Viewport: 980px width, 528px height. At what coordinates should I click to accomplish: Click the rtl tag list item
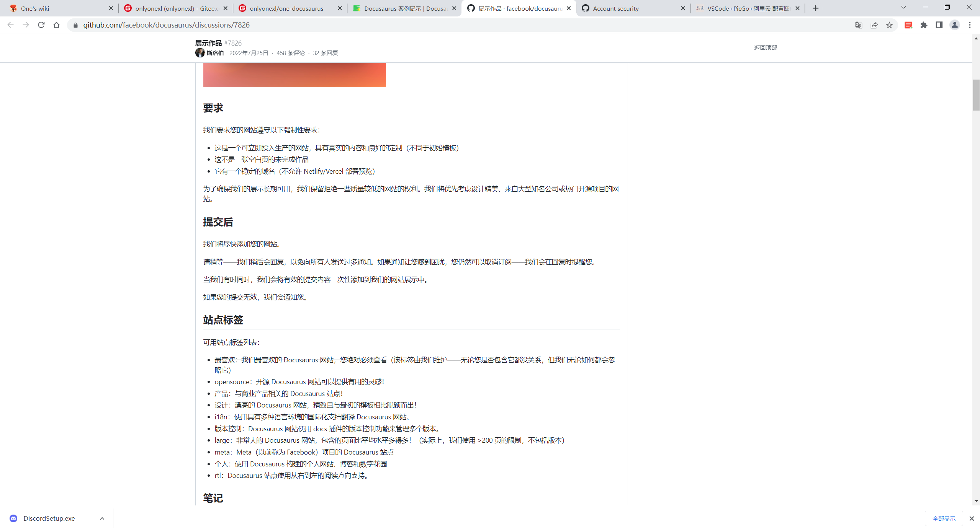[x=293, y=475]
